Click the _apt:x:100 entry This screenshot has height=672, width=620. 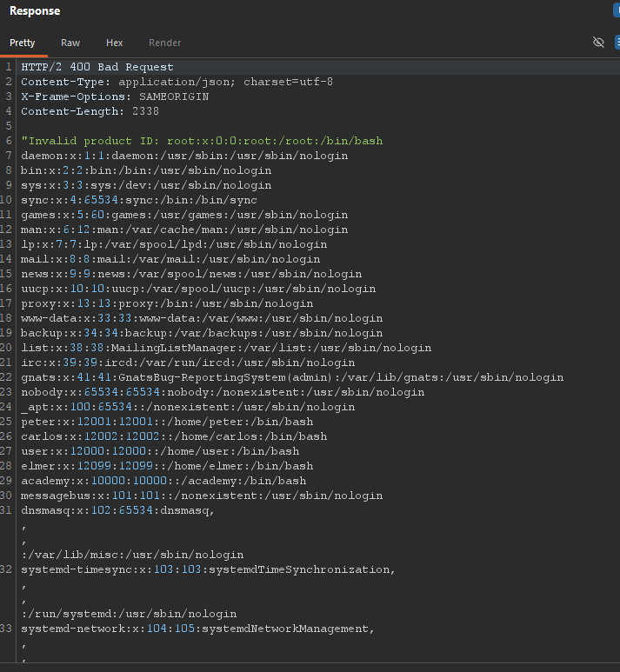[188, 407]
